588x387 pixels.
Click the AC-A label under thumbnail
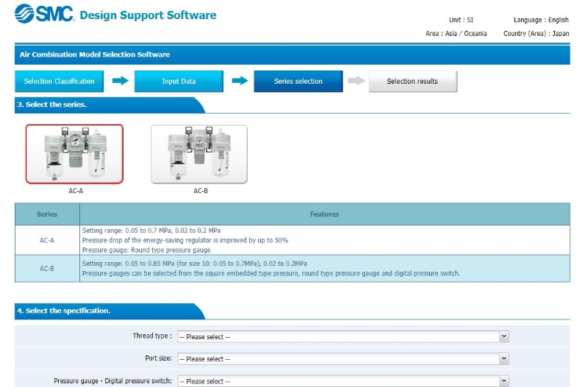click(76, 191)
